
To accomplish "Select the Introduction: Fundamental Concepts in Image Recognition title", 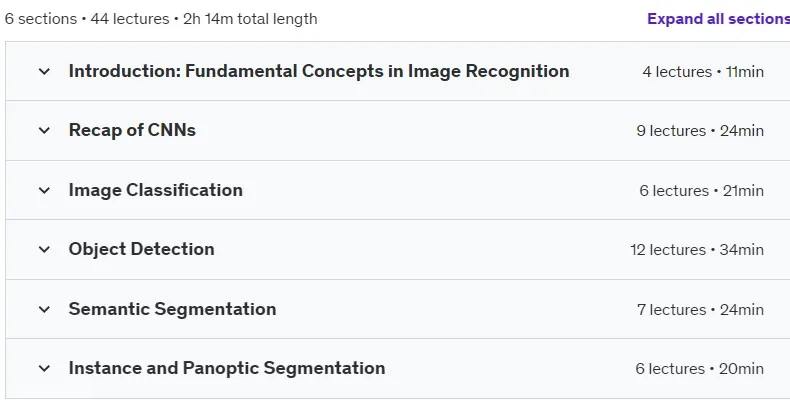I will tap(319, 71).
